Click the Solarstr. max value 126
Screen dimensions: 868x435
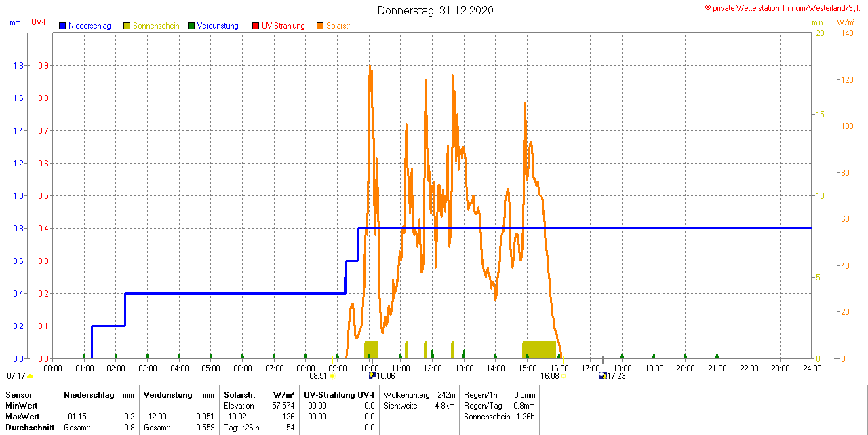288,417
